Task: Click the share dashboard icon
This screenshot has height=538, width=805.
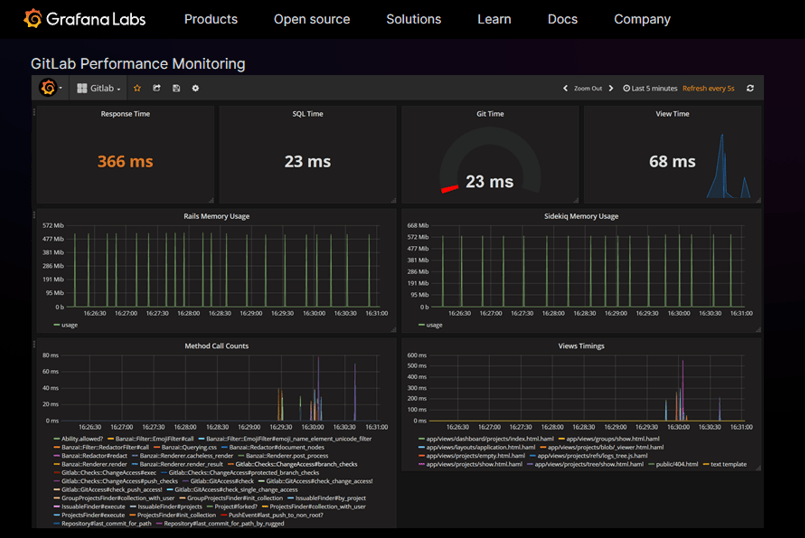Action: pyautogui.click(x=157, y=88)
